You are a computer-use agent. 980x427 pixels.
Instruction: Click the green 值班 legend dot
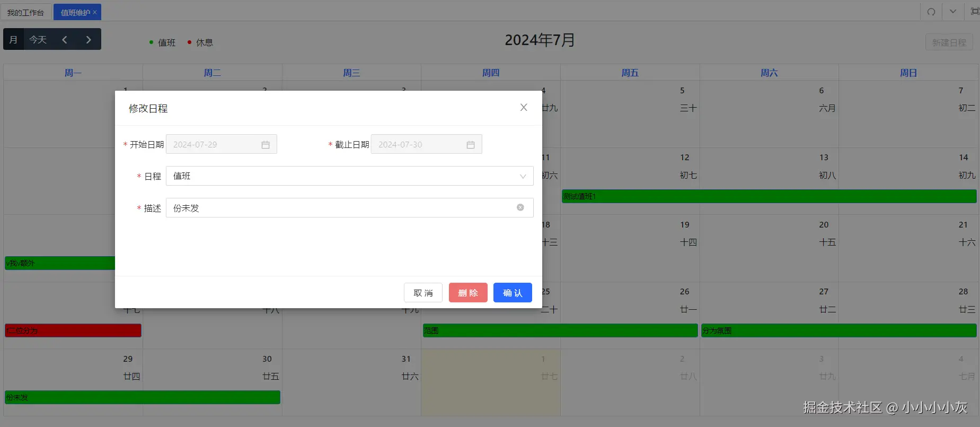152,42
